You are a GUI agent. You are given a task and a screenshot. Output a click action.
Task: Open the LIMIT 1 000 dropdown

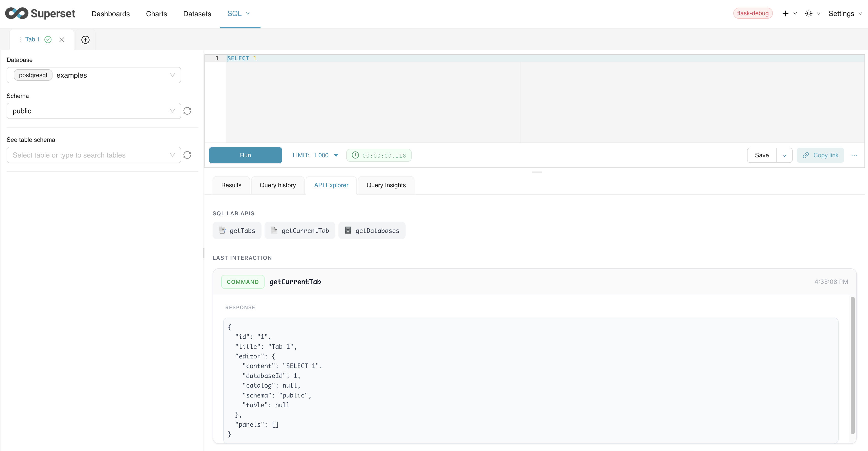[315, 155]
